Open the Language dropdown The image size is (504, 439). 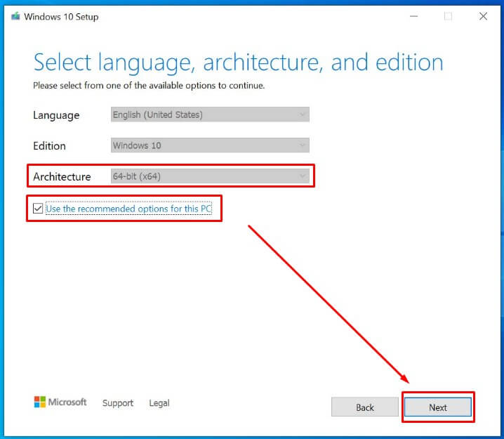(210, 114)
